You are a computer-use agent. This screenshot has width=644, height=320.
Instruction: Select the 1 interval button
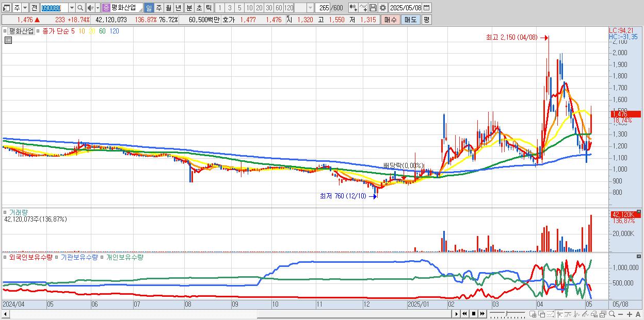pos(220,8)
